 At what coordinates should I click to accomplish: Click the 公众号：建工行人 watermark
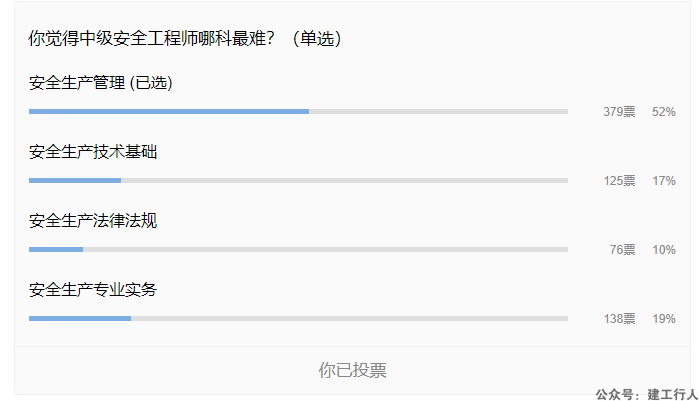[646, 394]
